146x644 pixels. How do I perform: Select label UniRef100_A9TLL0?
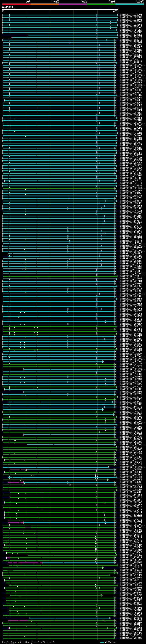(131, 30)
